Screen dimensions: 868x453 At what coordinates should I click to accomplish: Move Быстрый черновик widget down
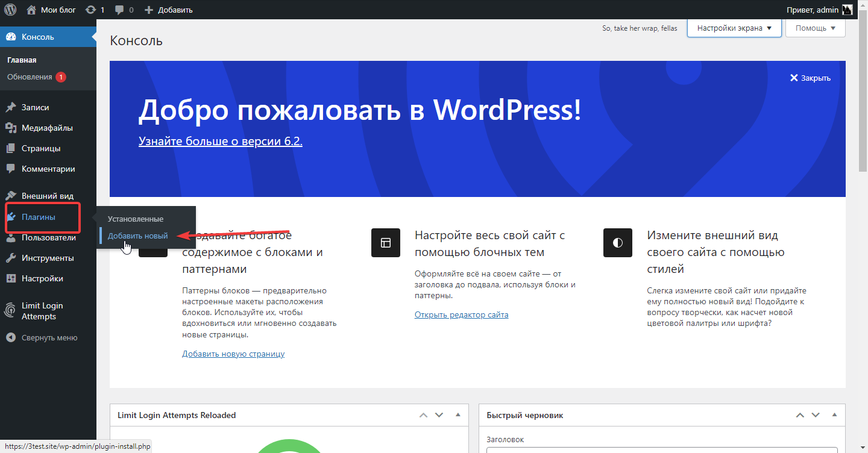(816, 415)
